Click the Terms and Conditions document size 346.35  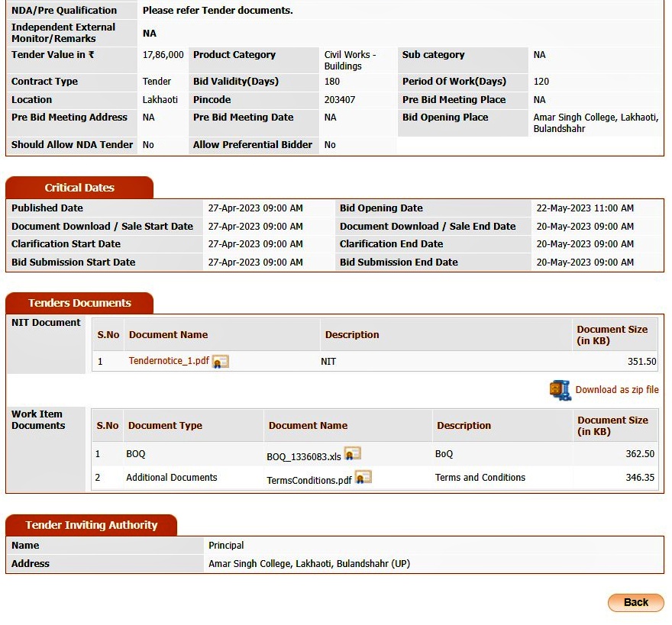pyautogui.click(x=640, y=477)
